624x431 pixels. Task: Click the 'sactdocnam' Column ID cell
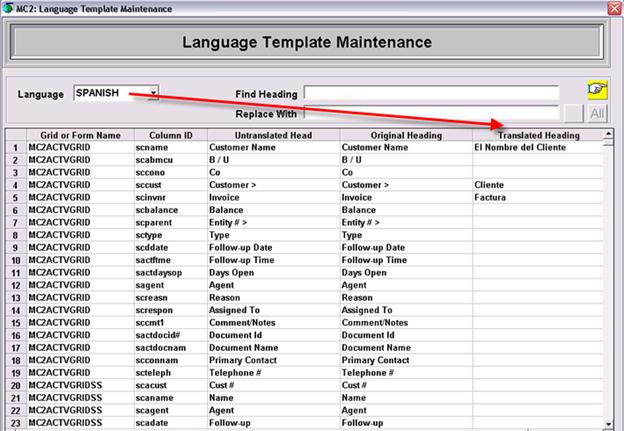pyautogui.click(x=171, y=348)
